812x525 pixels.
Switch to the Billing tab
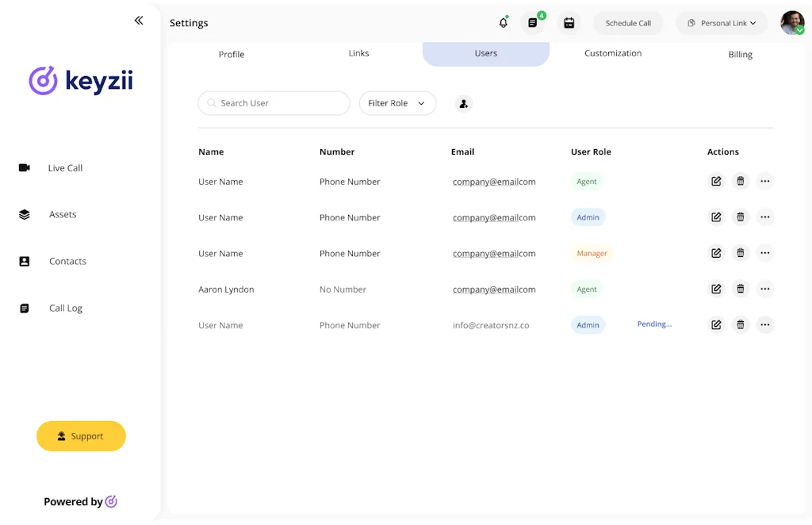740,55
